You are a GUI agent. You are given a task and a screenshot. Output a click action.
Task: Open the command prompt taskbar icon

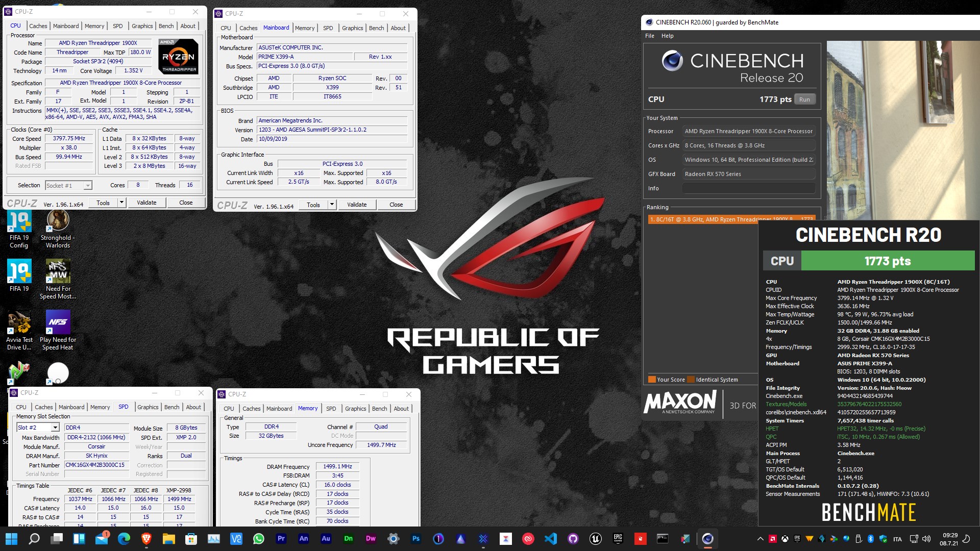pos(663,538)
